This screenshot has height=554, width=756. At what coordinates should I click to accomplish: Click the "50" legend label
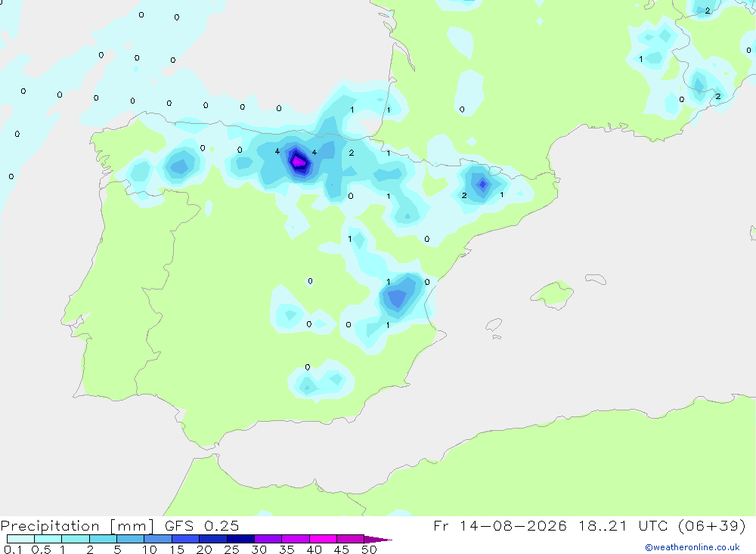(370, 549)
